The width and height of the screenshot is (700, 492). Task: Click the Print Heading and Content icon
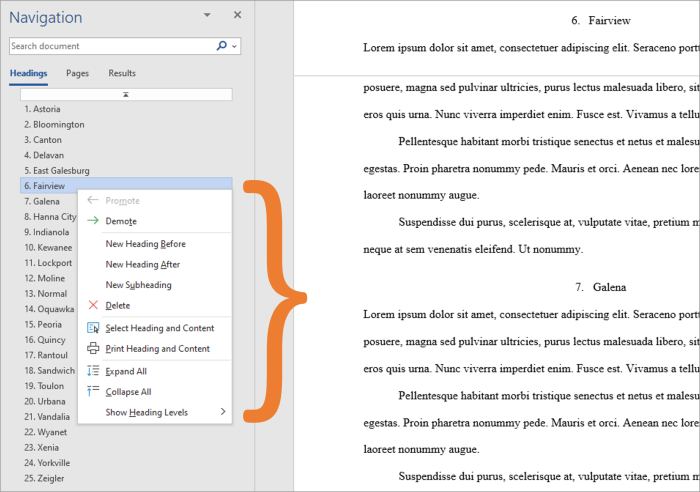click(93, 348)
